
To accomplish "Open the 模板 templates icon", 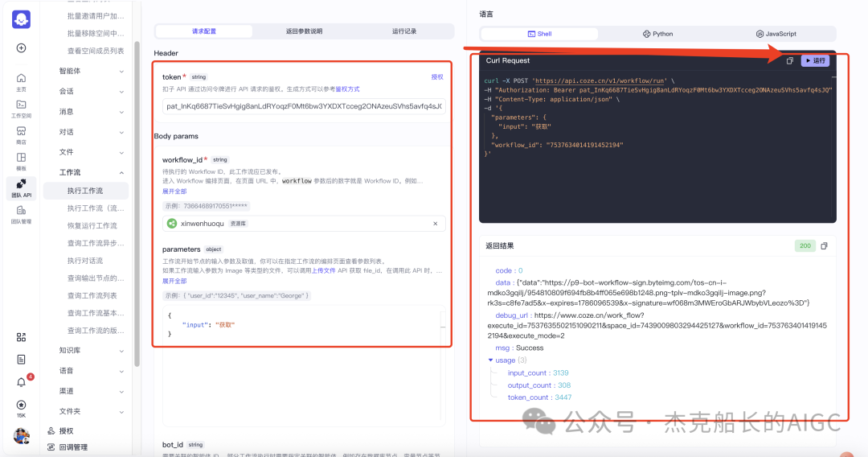I will (21, 161).
